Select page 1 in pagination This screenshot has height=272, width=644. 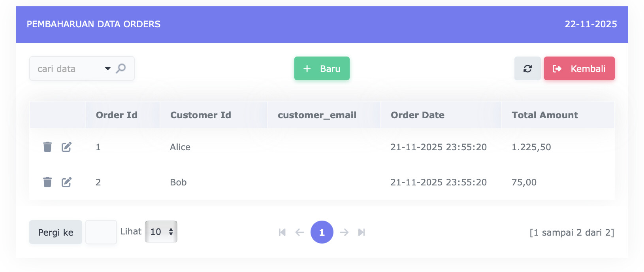pos(322,232)
